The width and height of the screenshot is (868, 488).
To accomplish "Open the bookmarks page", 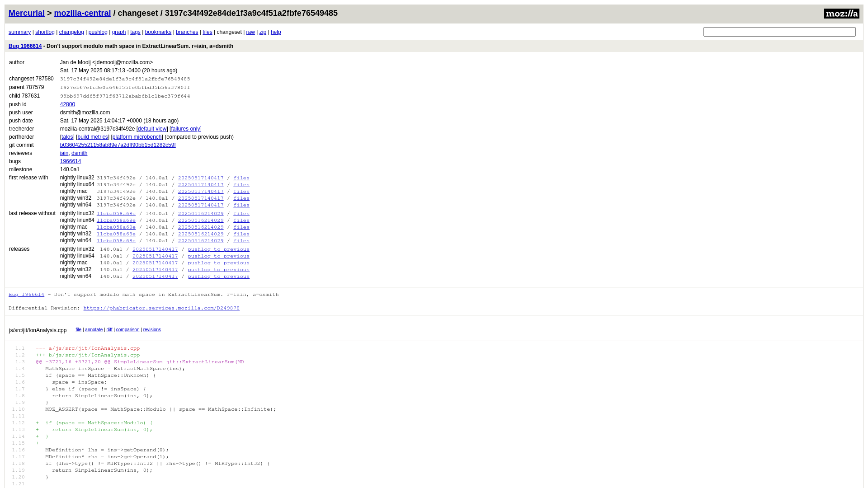I will click(158, 32).
